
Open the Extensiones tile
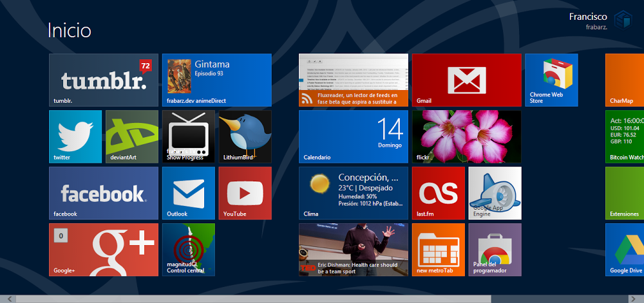click(x=625, y=193)
